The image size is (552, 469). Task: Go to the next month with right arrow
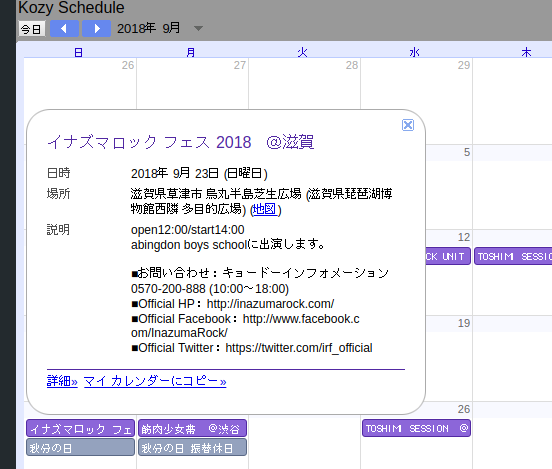pos(96,29)
